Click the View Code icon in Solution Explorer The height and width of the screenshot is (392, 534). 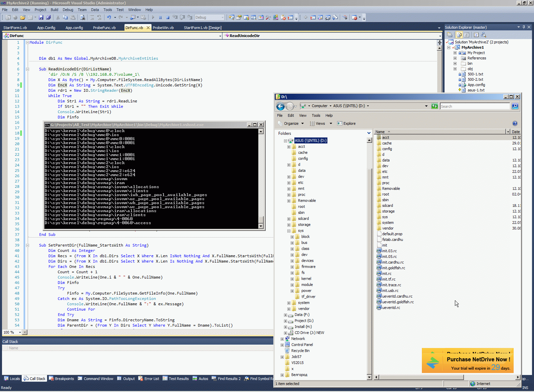point(476,35)
